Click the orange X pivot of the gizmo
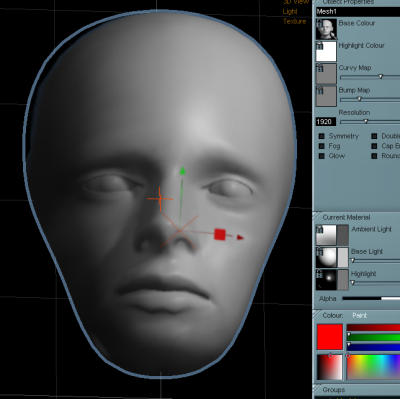400x399 pixels. click(179, 231)
